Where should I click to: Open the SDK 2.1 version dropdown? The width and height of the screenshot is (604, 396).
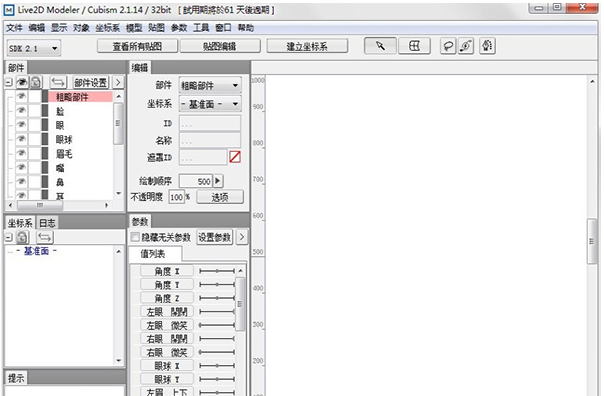pos(34,49)
